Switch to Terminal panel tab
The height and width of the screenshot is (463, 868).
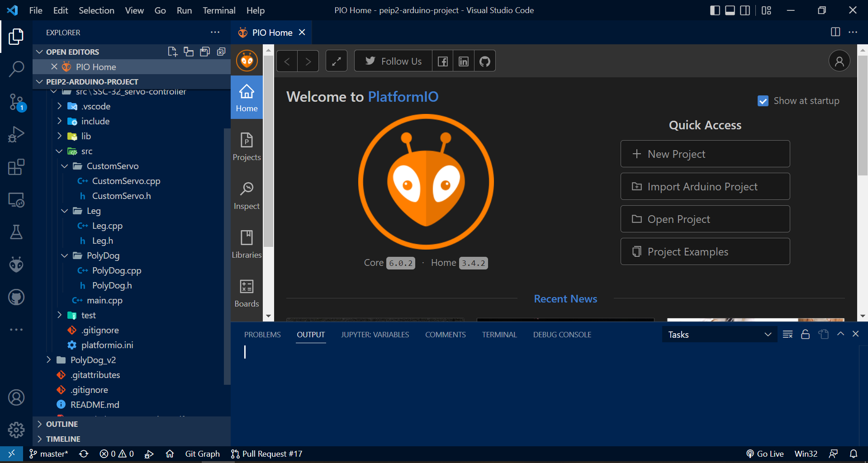[499, 335]
